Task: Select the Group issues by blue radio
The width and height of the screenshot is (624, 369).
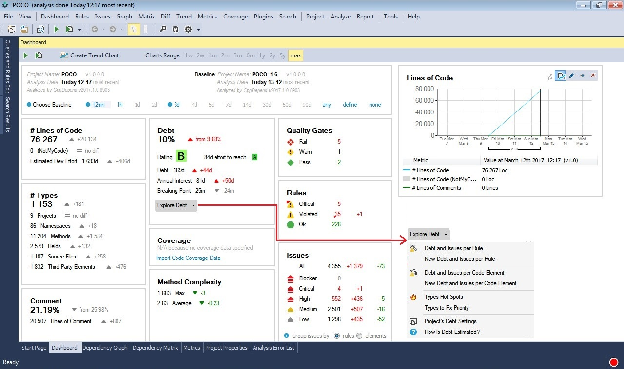Action: pyautogui.click(x=287, y=336)
